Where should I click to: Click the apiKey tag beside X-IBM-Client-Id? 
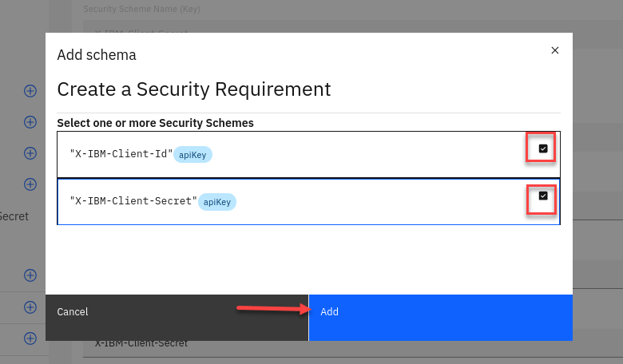pos(193,155)
